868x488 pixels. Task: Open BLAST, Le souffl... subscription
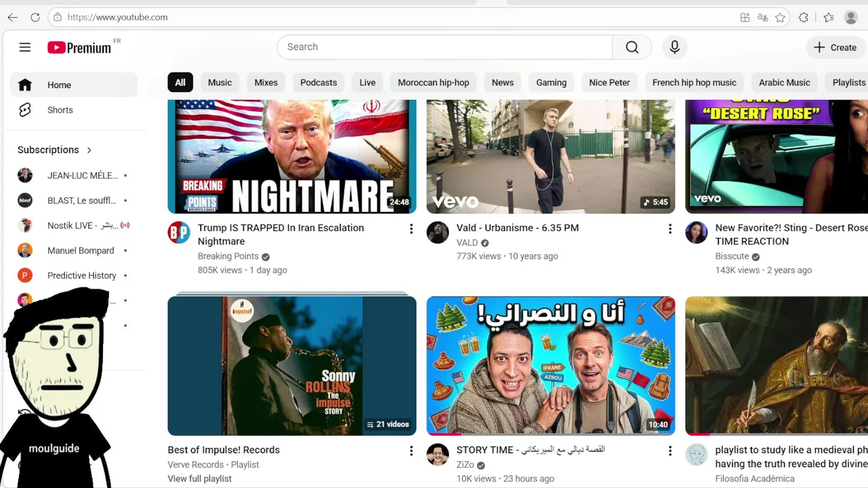(74, 201)
